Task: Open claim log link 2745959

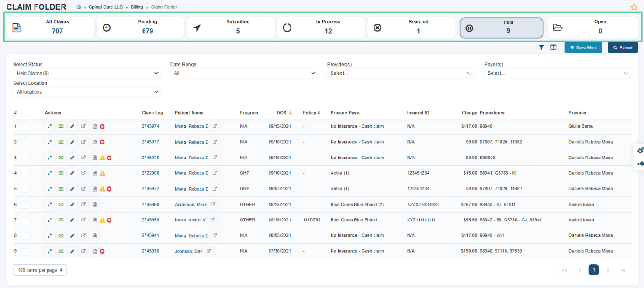Action: 150,220
